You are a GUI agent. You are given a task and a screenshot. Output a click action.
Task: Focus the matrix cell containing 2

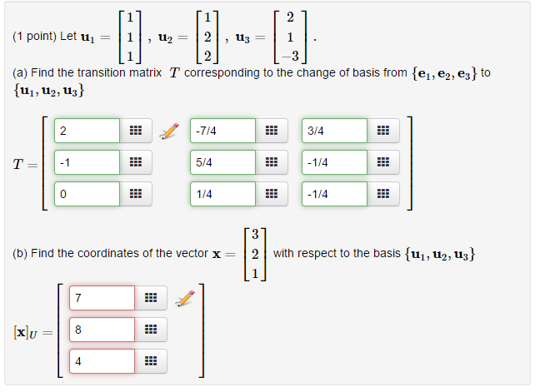pyautogui.click(x=87, y=131)
